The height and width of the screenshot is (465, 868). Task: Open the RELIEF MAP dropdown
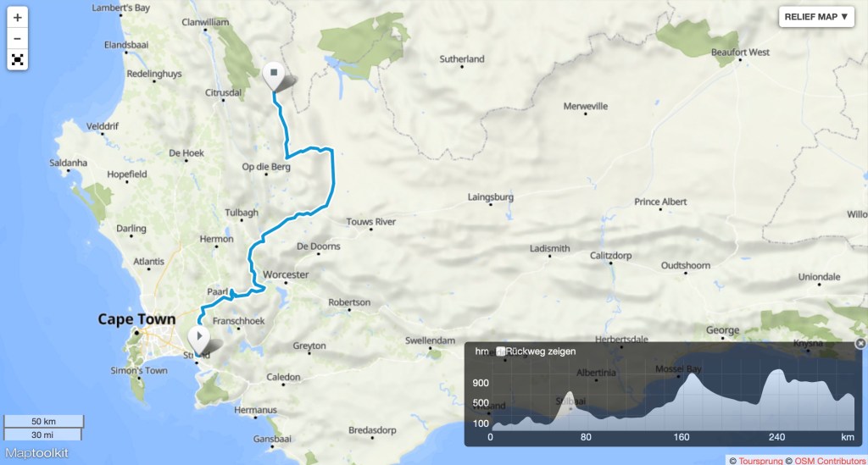pos(816,17)
